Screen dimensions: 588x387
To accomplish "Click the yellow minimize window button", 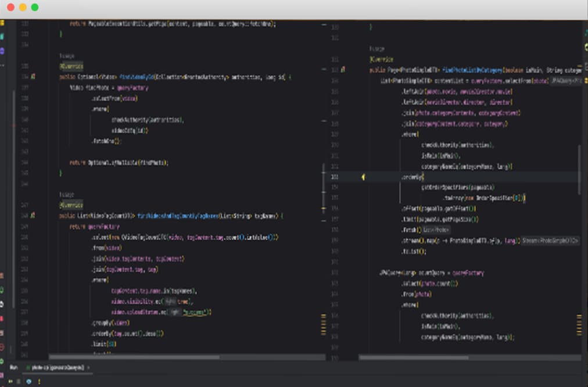I will 23,8.
